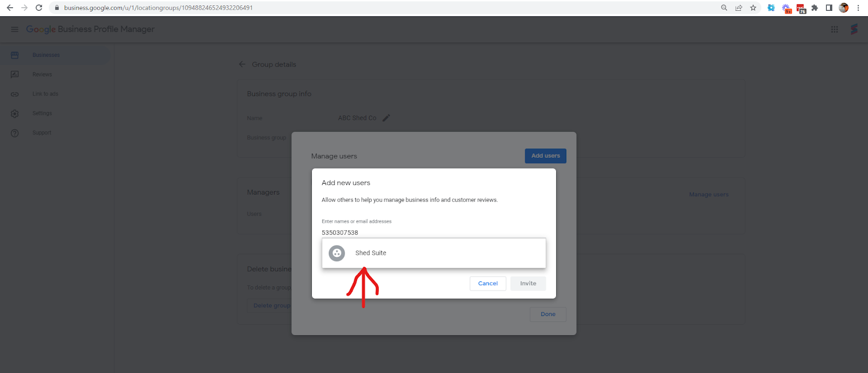The height and width of the screenshot is (373, 868).
Task: Click the Delete group button
Action: tap(272, 306)
